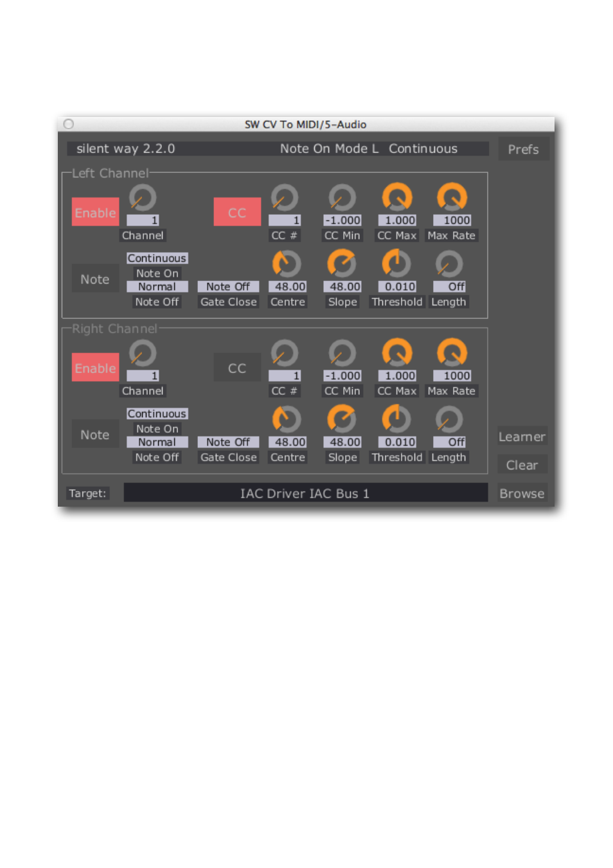Click the Right Channel Slope knob
Screen dimensions: 613x868
[342, 420]
